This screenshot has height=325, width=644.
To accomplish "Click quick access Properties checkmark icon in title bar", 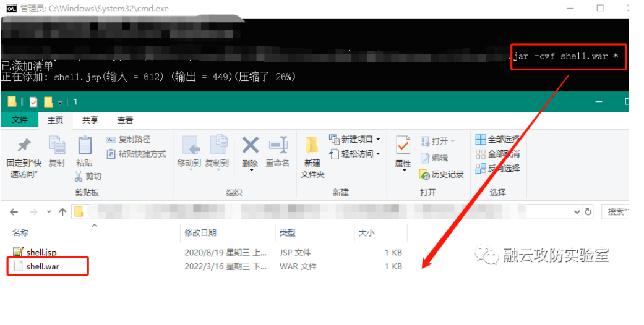I will tap(33, 101).
